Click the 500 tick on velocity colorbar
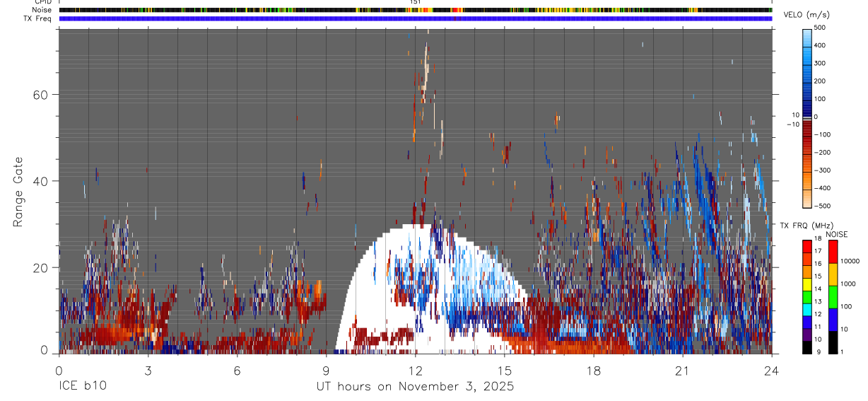Viewport: 868px width, 401px height. coord(821,28)
